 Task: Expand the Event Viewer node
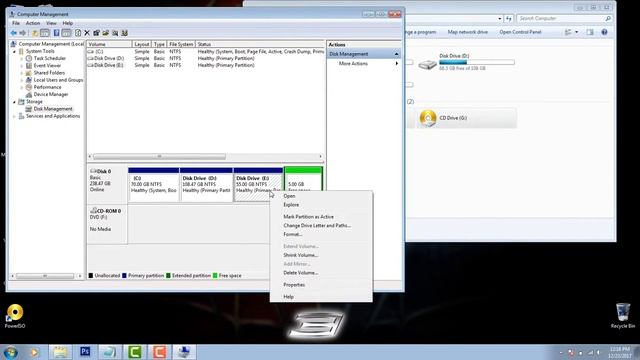tap(22, 66)
